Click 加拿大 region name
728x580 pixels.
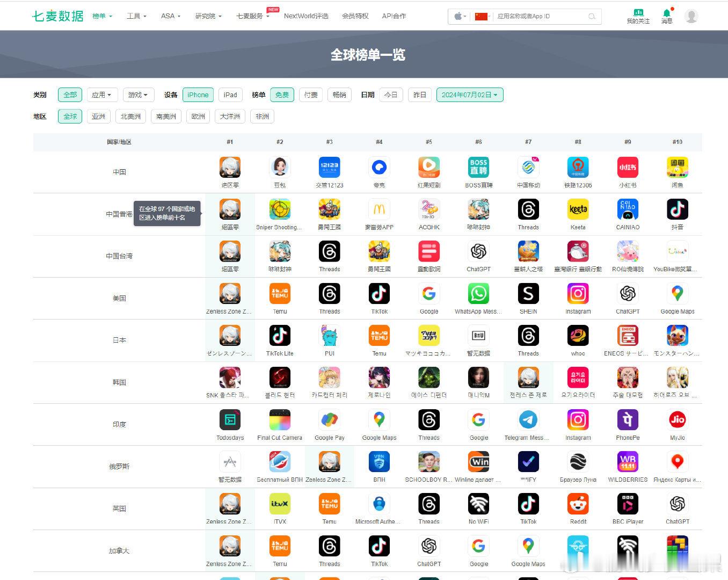pos(119,550)
